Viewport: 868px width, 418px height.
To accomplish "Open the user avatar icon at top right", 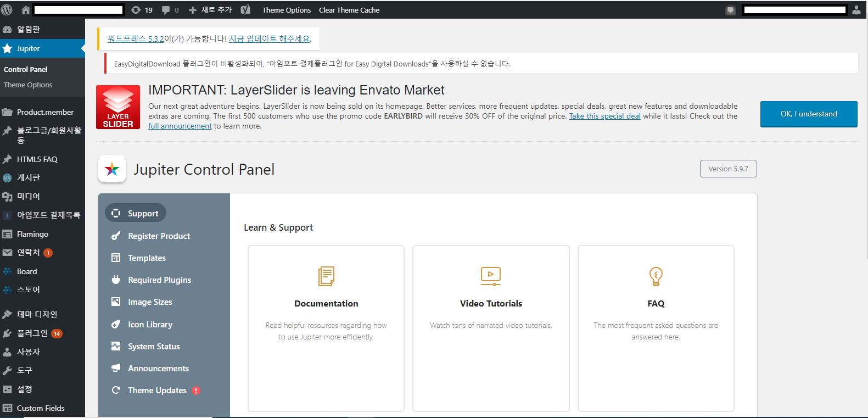I will 856,10.
